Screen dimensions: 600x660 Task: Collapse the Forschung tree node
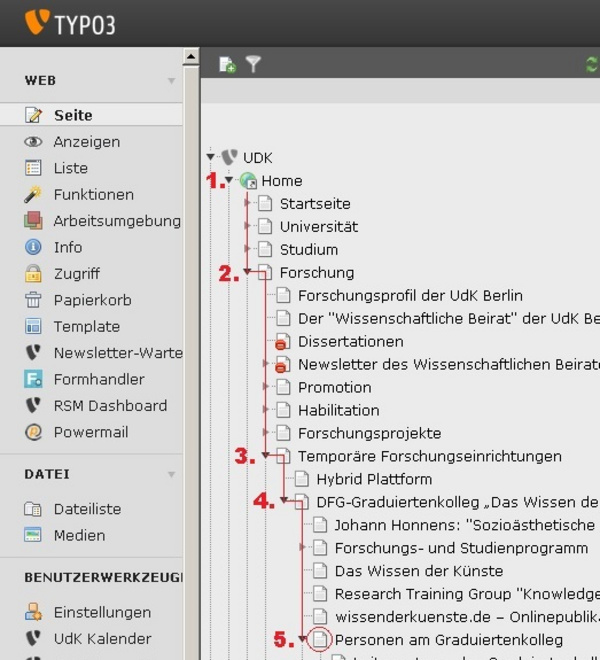point(248,272)
